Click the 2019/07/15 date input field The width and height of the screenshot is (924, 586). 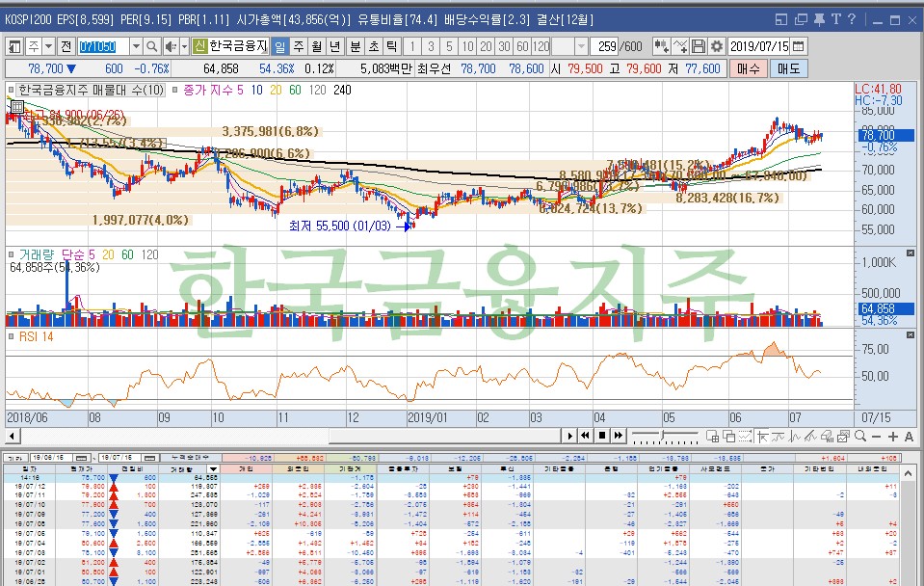[759, 46]
